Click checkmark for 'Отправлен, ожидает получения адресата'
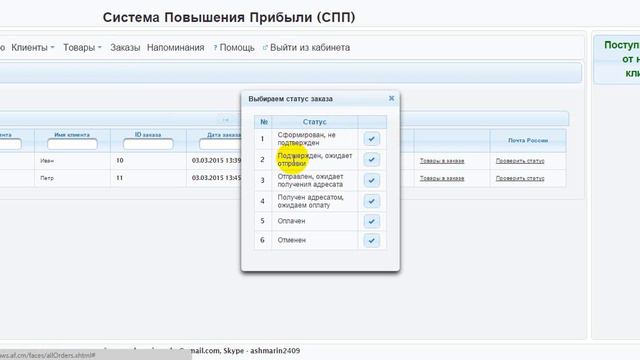Screen dimensions: 640x360 click(x=371, y=180)
